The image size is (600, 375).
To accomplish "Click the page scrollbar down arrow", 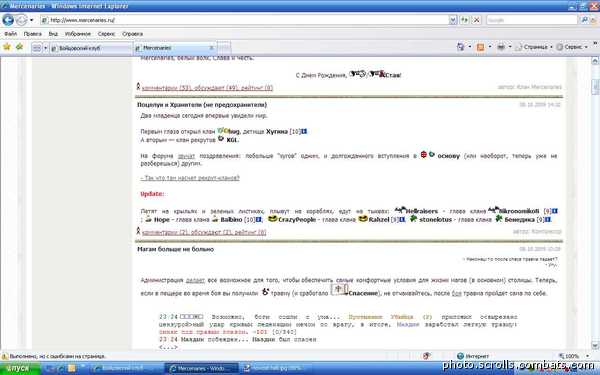I will (x=595, y=346).
